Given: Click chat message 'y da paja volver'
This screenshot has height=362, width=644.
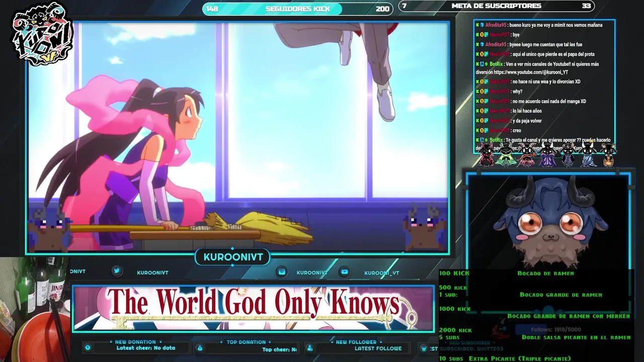Looking at the screenshot, I should tap(527, 121).
